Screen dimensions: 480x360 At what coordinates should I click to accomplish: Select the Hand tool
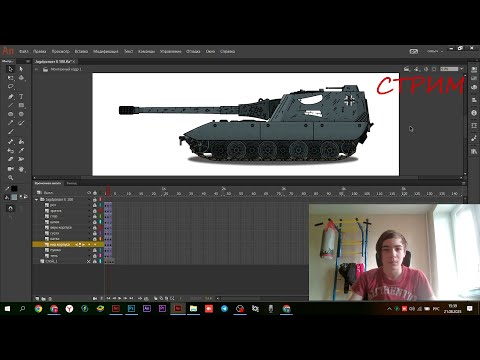tap(21, 169)
